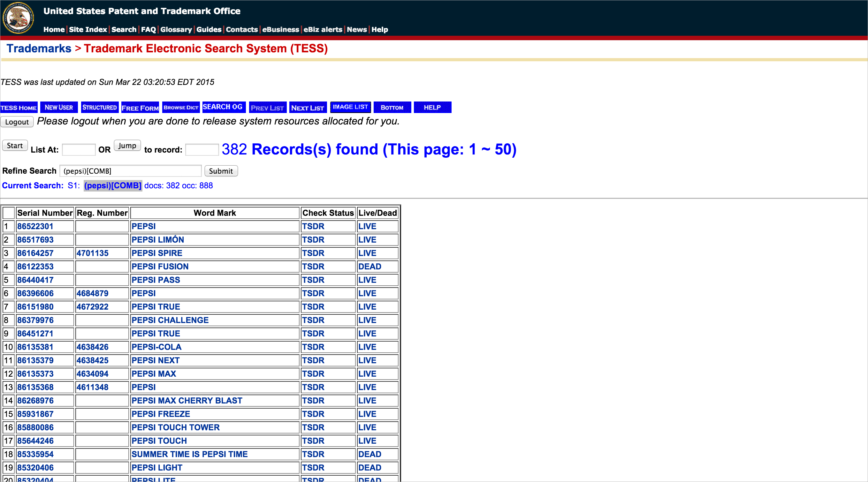Image resolution: width=868 pixels, height=482 pixels.
Task: Open registration number 4634094
Action: coord(92,374)
